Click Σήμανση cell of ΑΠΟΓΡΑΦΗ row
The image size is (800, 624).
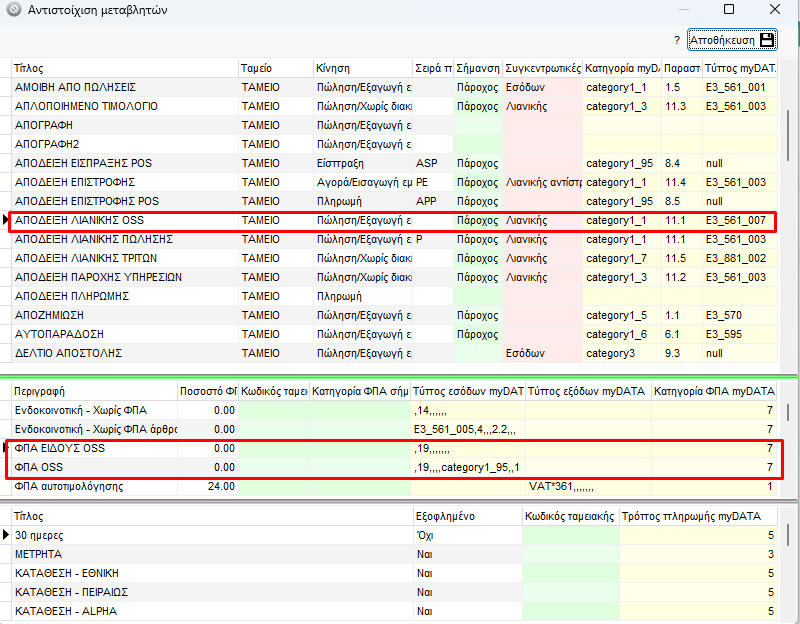(x=477, y=125)
